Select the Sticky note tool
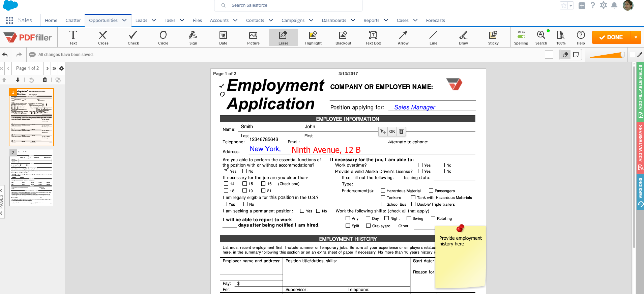Image resolution: width=644 pixels, height=294 pixels. (x=493, y=37)
